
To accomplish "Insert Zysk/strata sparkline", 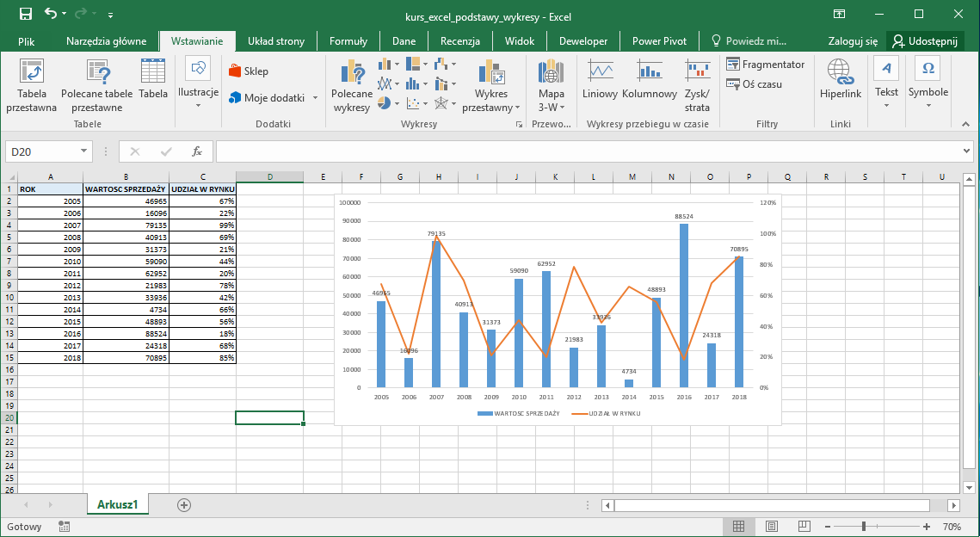I will tap(698, 85).
